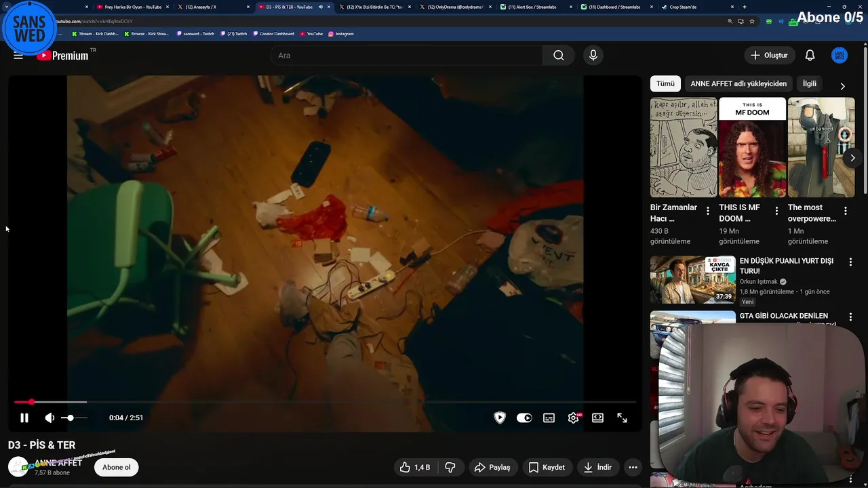Open the Creator Dashboard bookmark

point(274,33)
